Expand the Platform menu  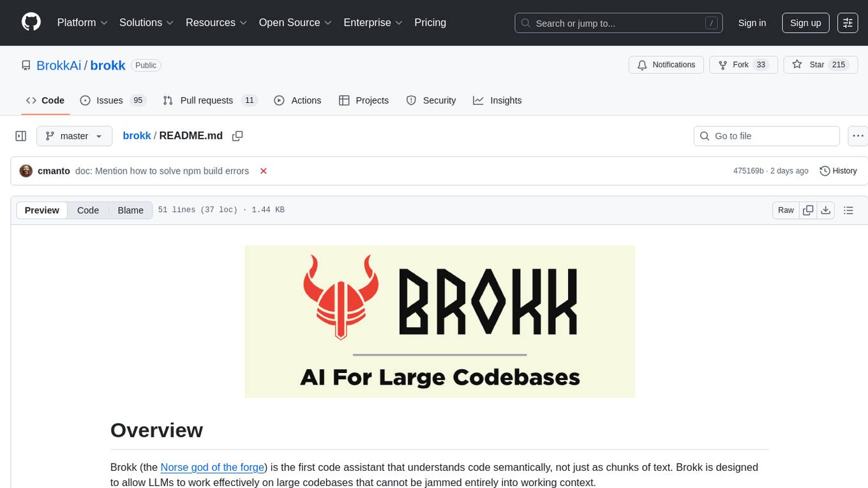pos(82,22)
